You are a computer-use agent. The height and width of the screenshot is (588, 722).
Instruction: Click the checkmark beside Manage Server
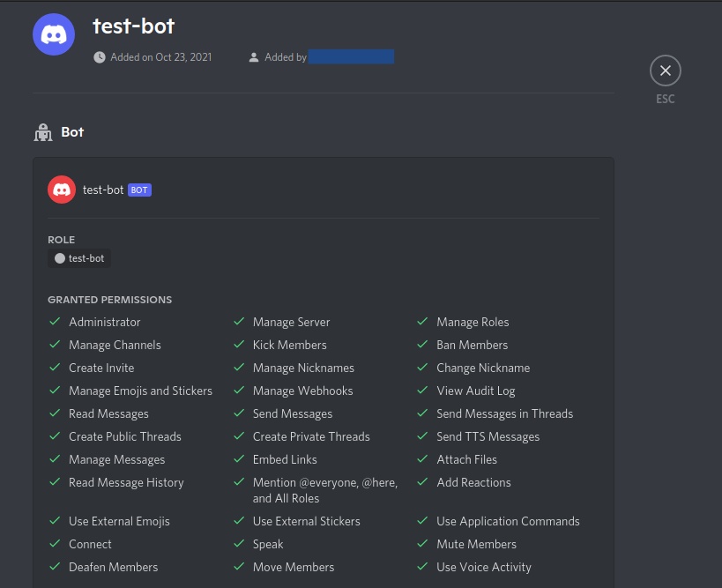click(239, 322)
